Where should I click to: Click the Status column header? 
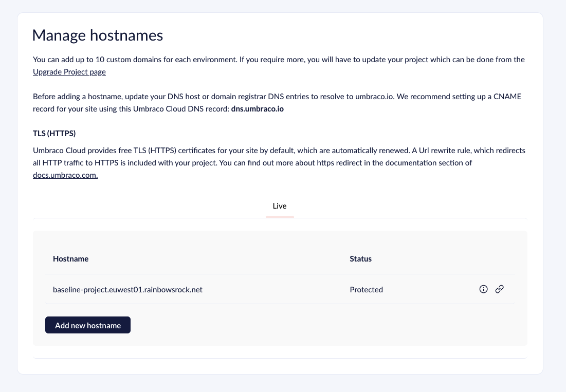360,258
